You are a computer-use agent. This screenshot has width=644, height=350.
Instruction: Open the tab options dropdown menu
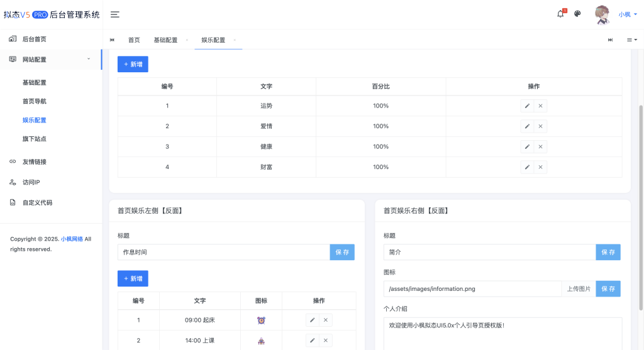pyautogui.click(x=631, y=40)
